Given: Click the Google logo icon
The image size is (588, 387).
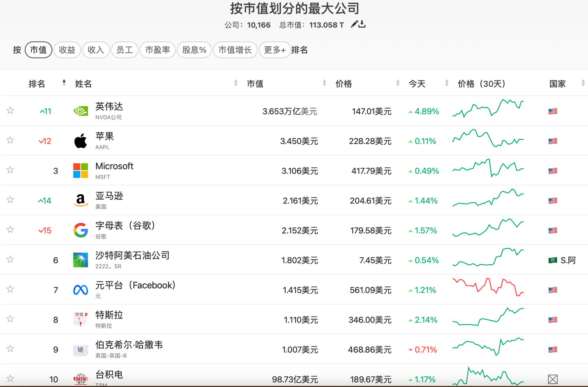Looking at the screenshot, I should pyautogui.click(x=81, y=230).
